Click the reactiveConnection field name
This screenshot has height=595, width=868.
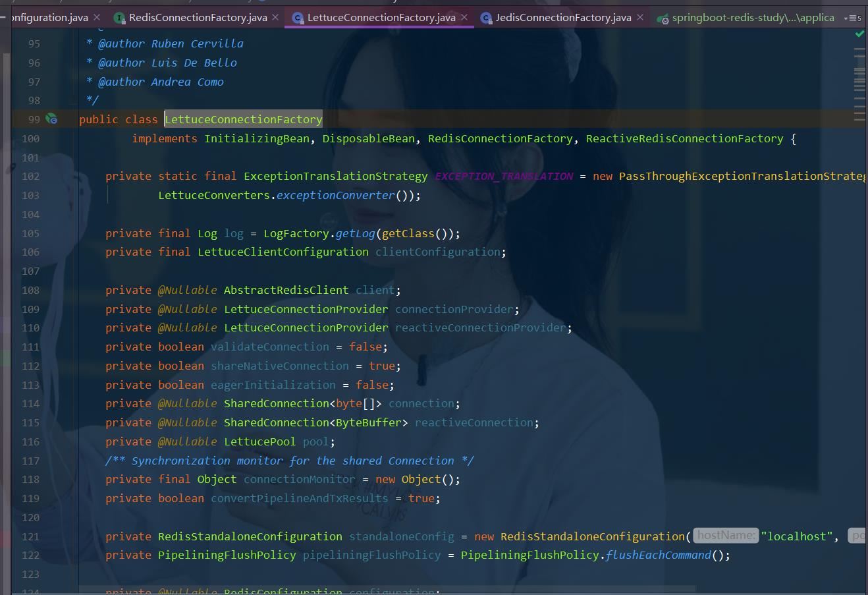point(474,422)
